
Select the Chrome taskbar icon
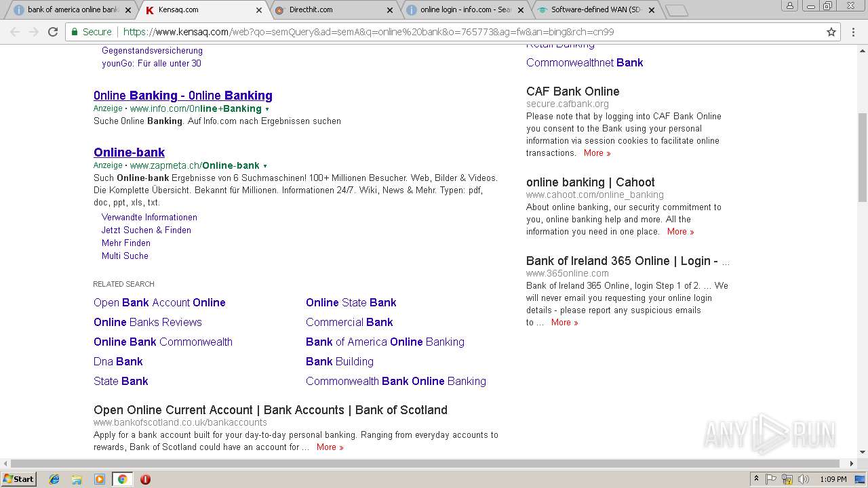(122, 479)
